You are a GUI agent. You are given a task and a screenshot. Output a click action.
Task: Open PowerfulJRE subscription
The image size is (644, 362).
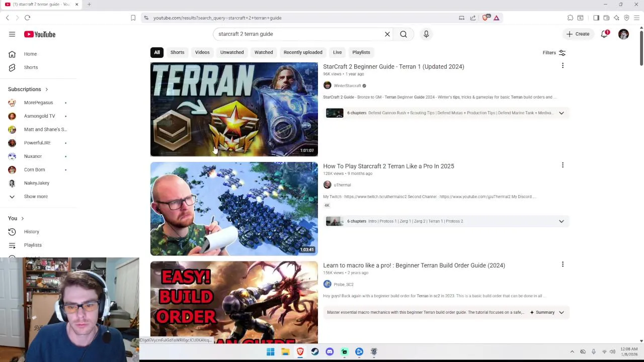click(38, 143)
